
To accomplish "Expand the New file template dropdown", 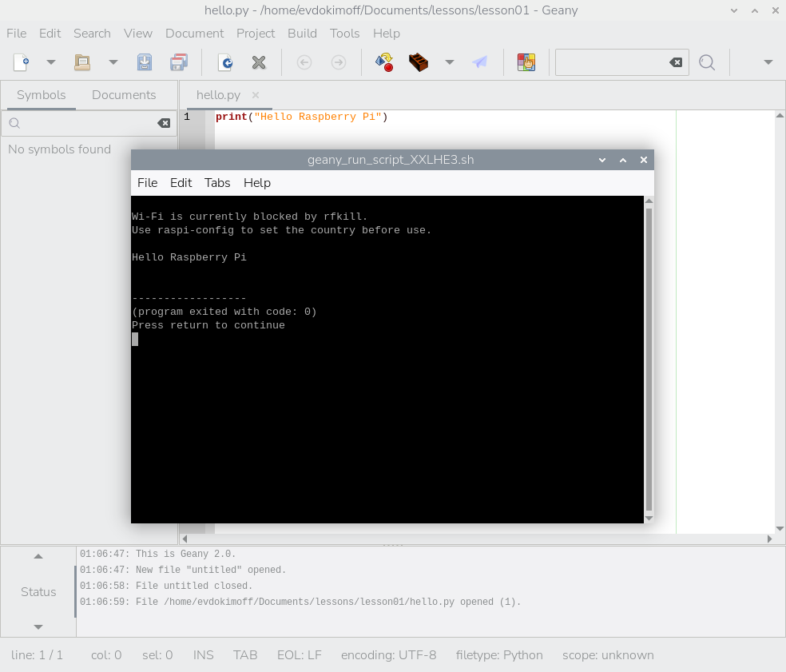I will coord(51,62).
